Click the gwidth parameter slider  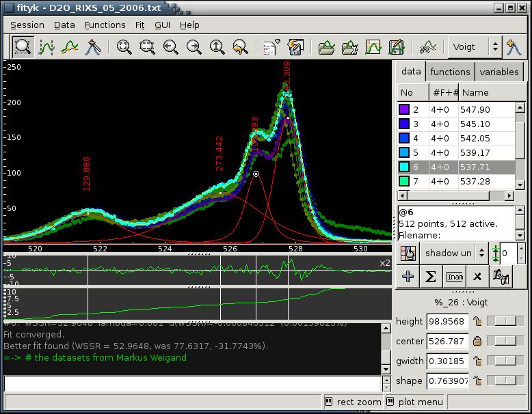[507, 361]
